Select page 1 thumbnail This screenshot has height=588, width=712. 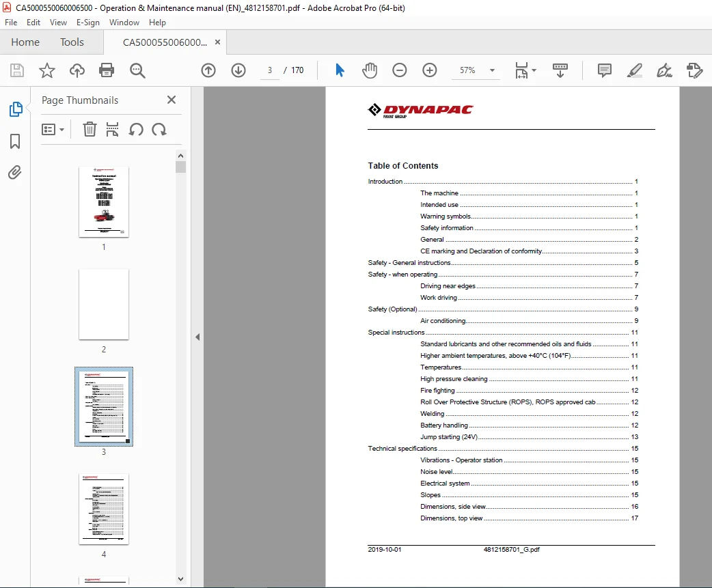104,202
